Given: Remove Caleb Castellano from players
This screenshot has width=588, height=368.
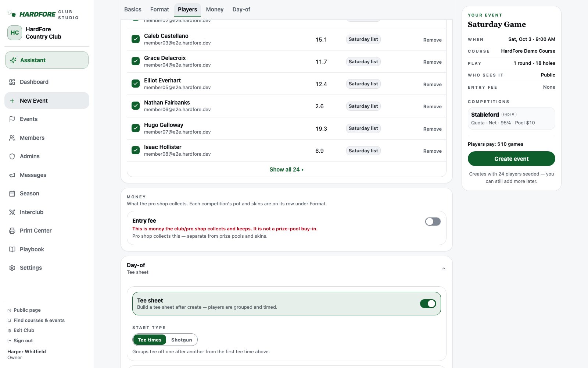Looking at the screenshot, I should pyautogui.click(x=432, y=40).
